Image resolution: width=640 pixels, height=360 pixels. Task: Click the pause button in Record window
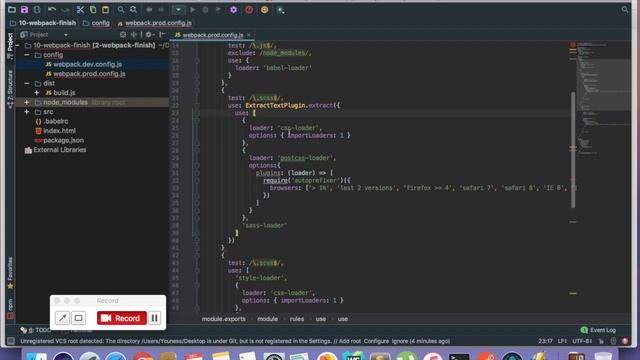pyautogui.click(x=155, y=318)
